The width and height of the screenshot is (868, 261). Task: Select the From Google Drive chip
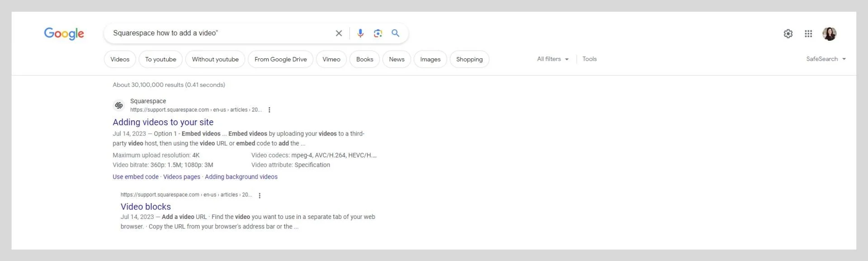point(280,59)
